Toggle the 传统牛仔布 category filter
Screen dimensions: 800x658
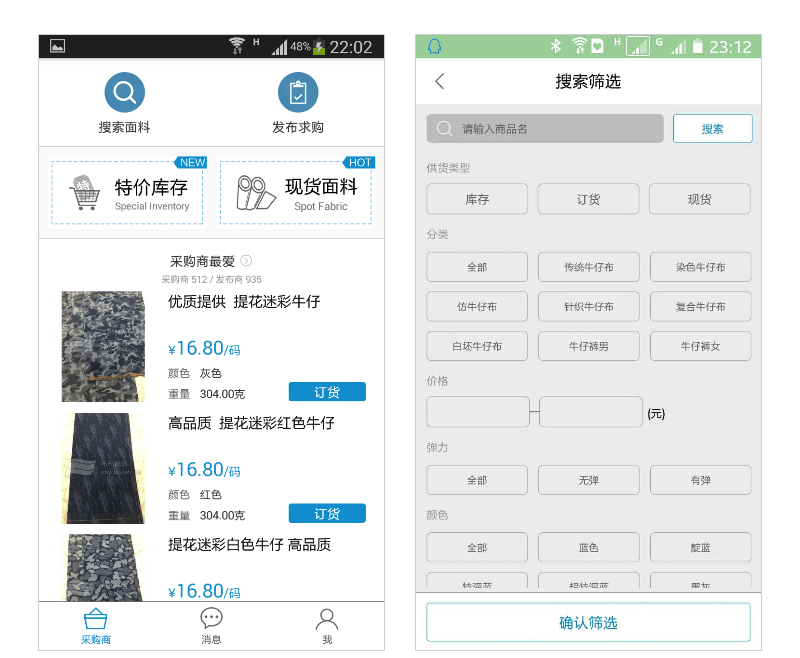pyautogui.click(x=588, y=267)
